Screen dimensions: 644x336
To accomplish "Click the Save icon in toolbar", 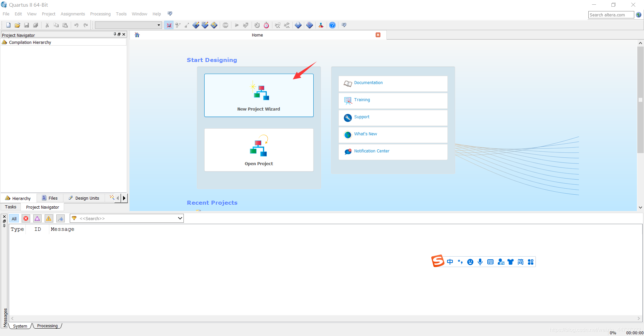I will [26, 25].
